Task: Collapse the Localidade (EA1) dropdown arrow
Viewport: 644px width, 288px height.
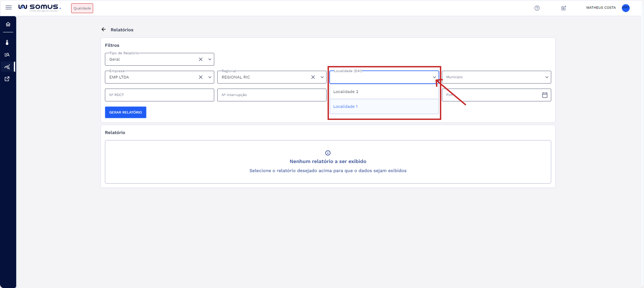Action: click(x=434, y=77)
